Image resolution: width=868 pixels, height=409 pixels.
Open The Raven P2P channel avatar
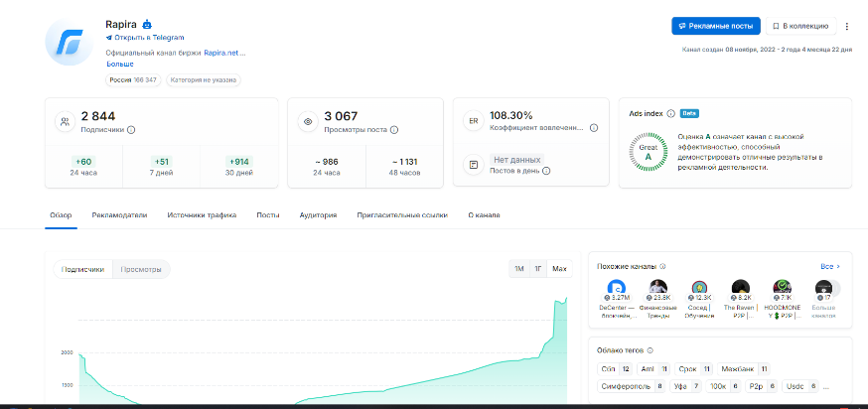[741, 288]
